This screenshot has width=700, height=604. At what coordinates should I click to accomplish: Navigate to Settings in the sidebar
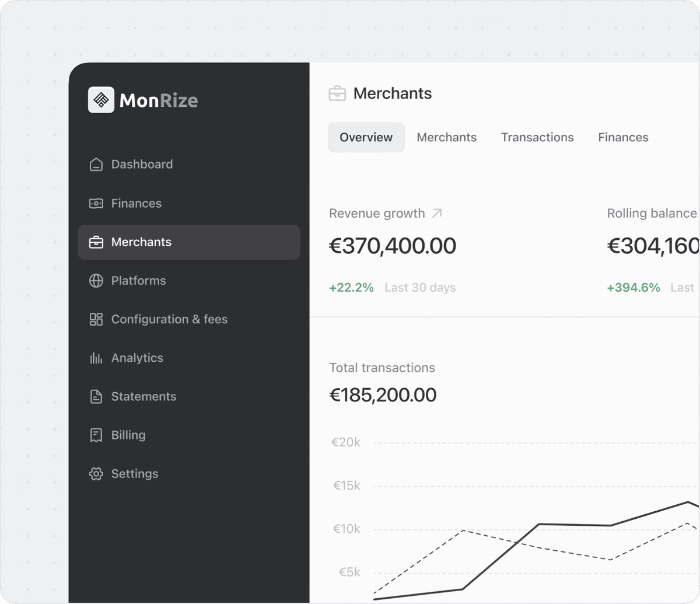coord(135,473)
